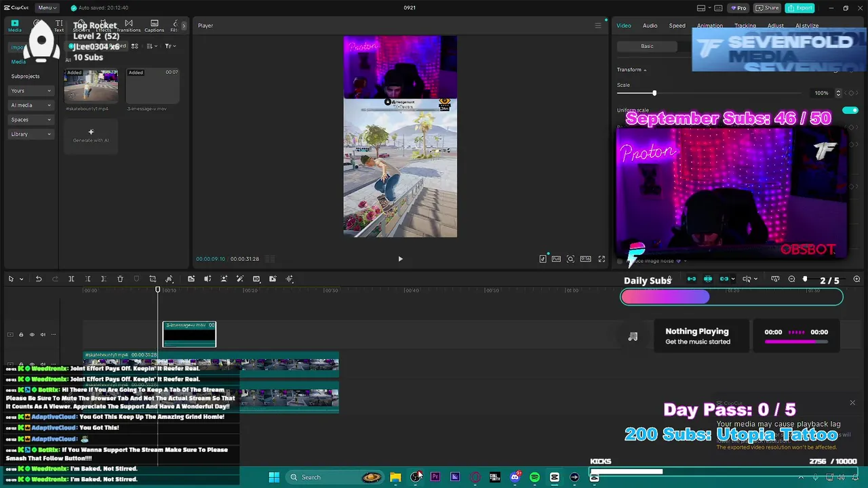Open the Player panel hamburger menu
Viewport: 868px width, 488px height.
[x=598, y=26]
